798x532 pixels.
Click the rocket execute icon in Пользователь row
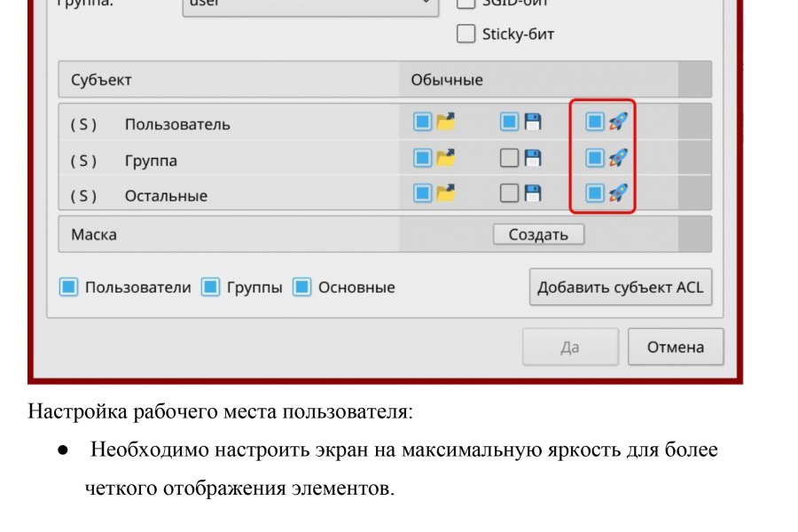(618, 121)
